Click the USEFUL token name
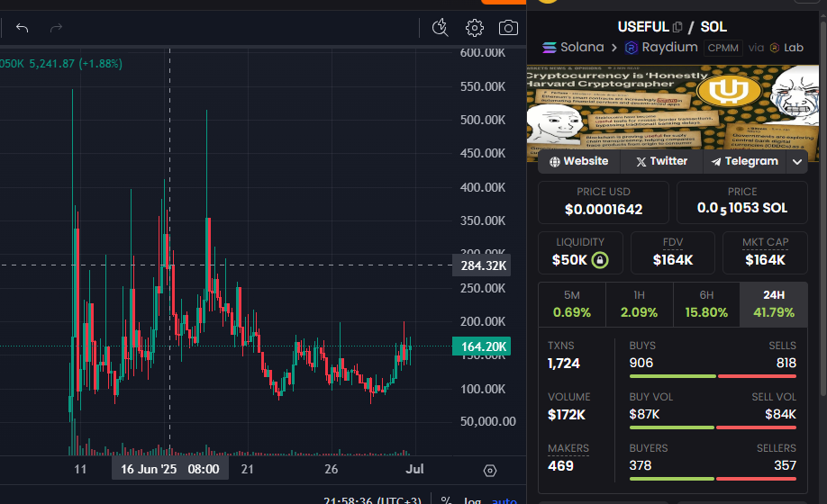Screen dimensions: 827x504 643,26
